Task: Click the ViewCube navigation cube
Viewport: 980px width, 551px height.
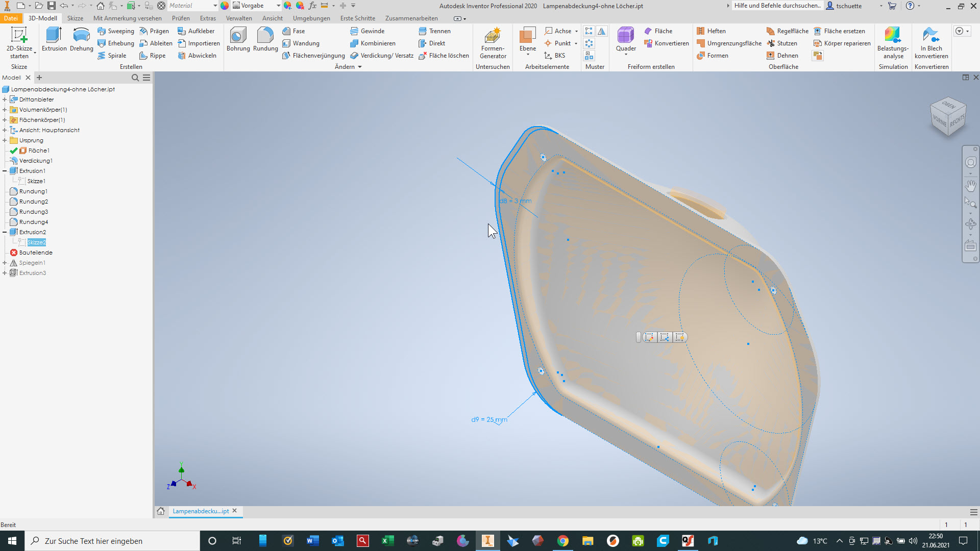Action: tap(948, 117)
